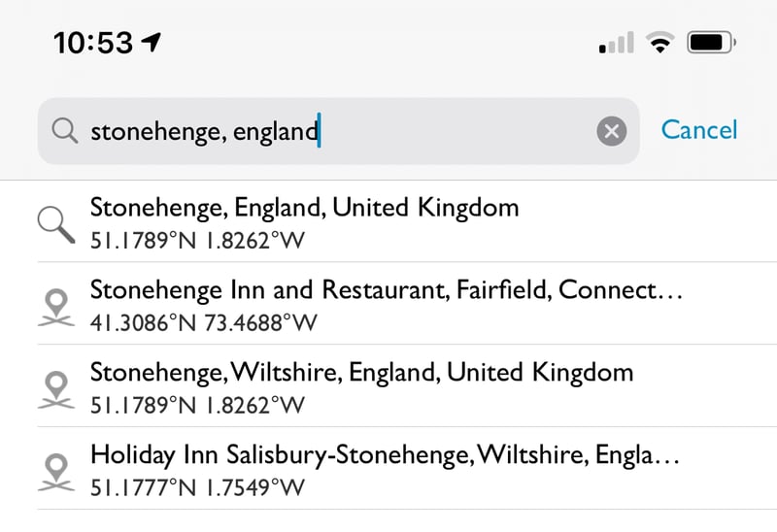Tap the 10:53 clock in status bar
777x532 pixels.
click(x=93, y=43)
